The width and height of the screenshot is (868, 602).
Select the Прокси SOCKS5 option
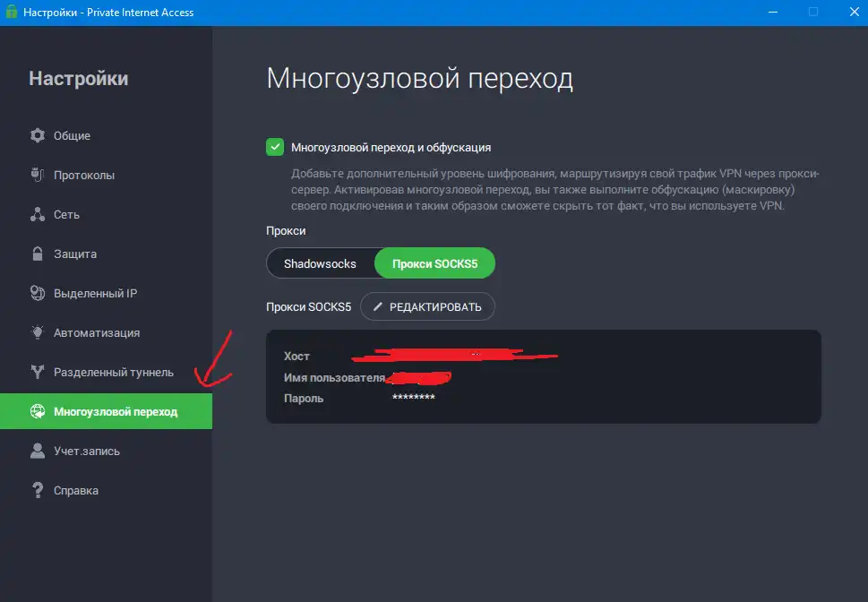pos(434,263)
